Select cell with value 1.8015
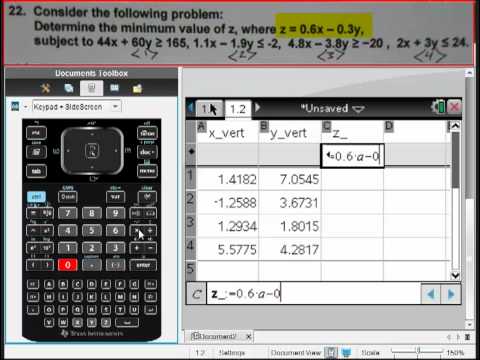 [x=290, y=226]
